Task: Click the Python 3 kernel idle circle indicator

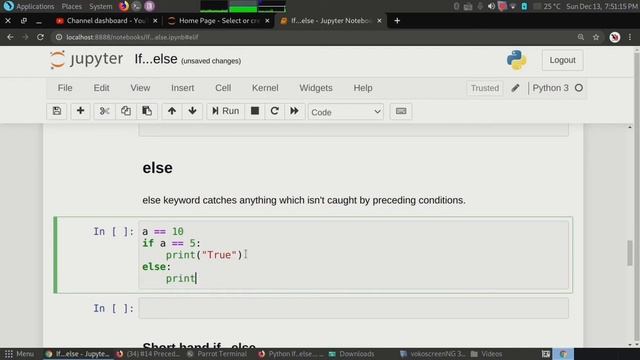Action: (579, 88)
